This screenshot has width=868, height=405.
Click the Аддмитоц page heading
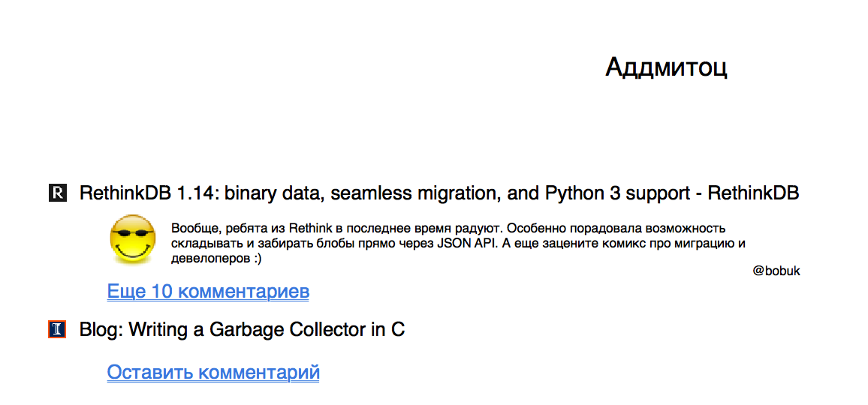click(x=666, y=67)
